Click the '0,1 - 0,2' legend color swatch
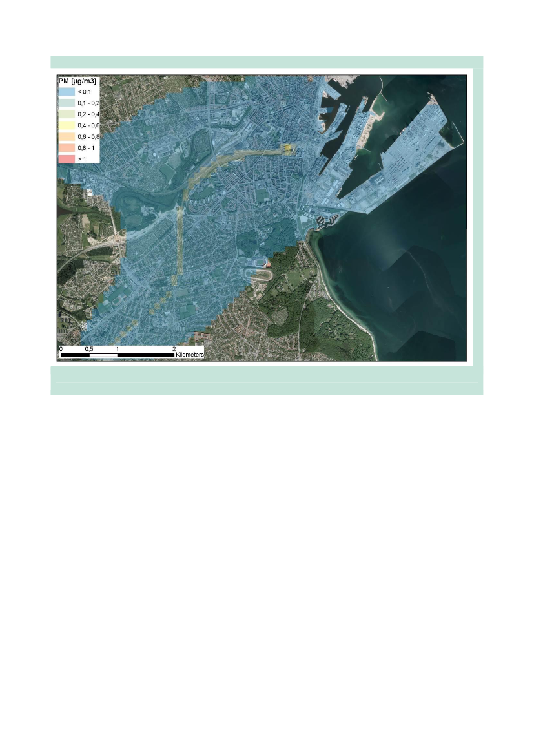This screenshot has width=534, height=756. coord(67,103)
